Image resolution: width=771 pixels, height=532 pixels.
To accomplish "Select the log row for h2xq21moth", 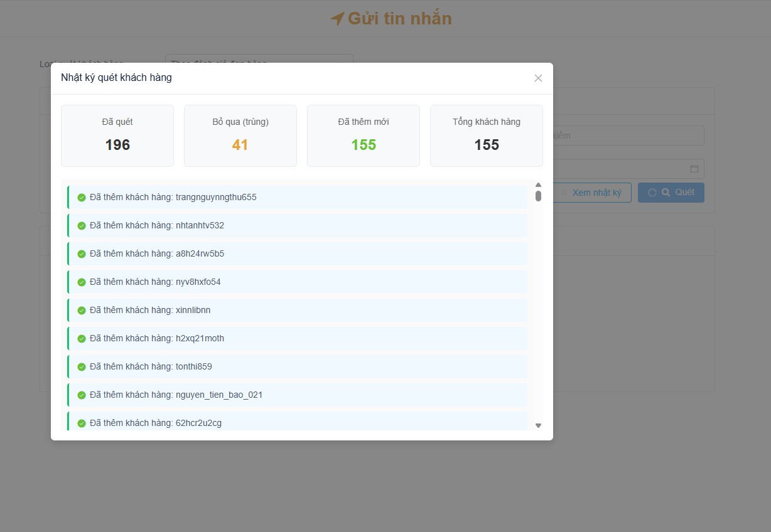I will tap(297, 339).
